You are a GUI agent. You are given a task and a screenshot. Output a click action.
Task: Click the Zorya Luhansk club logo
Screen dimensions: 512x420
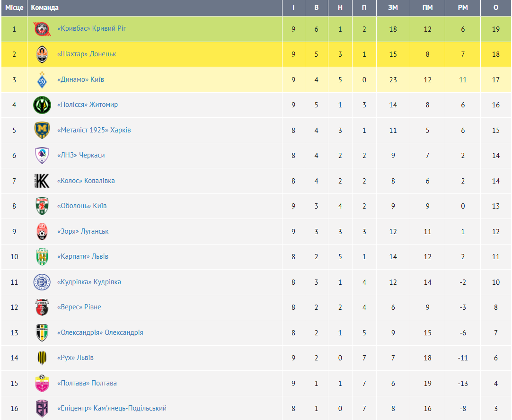42,231
